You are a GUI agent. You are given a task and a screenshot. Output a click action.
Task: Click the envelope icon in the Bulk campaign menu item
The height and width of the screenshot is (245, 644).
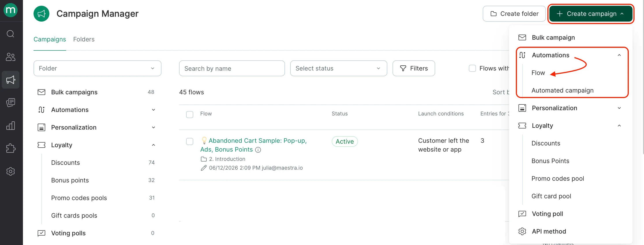click(x=522, y=37)
